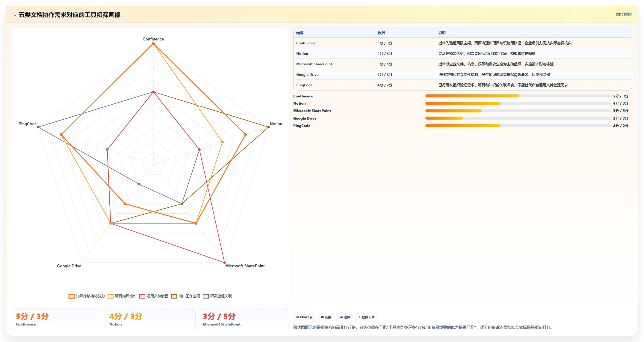This screenshot has width=644, height=342.
Task: Click the 说明 column header
Action: pyautogui.click(x=442, y=33)
